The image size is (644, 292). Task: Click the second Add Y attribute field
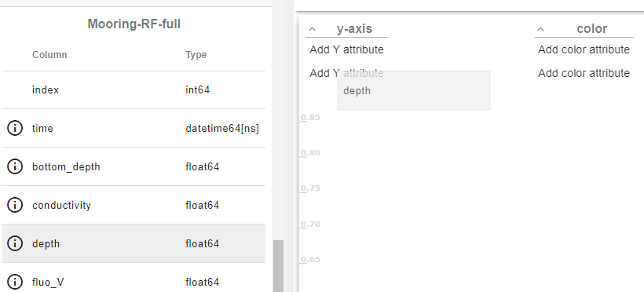[346, 73]
